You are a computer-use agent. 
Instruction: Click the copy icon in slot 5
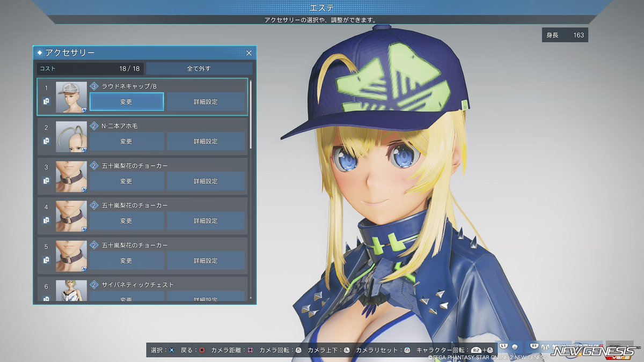46,260
